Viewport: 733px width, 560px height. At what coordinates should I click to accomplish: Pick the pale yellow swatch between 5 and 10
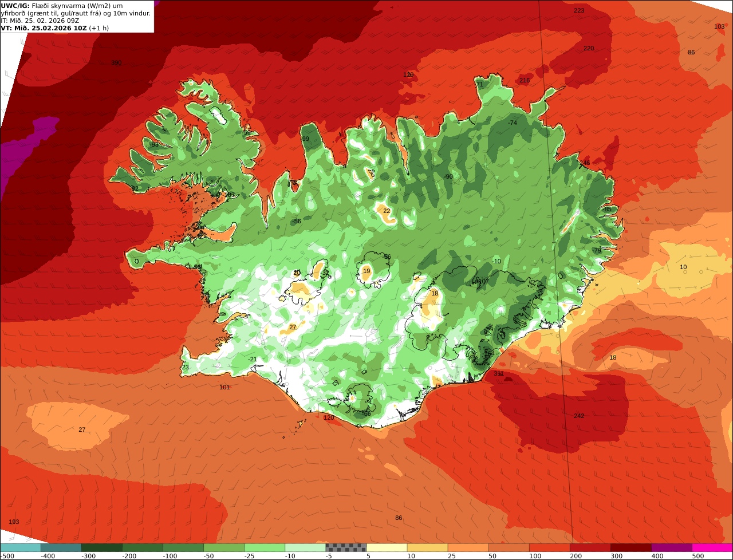[x=387, y=547]
